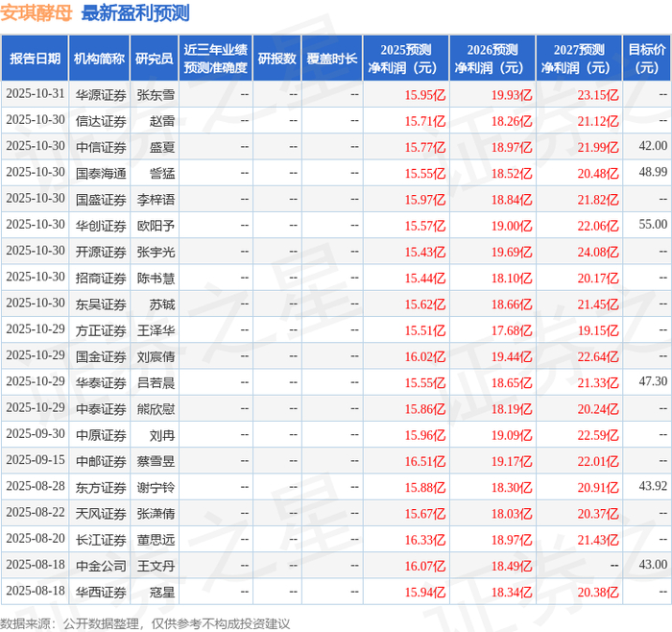Click the date 2025-08-28

(36, 486)
